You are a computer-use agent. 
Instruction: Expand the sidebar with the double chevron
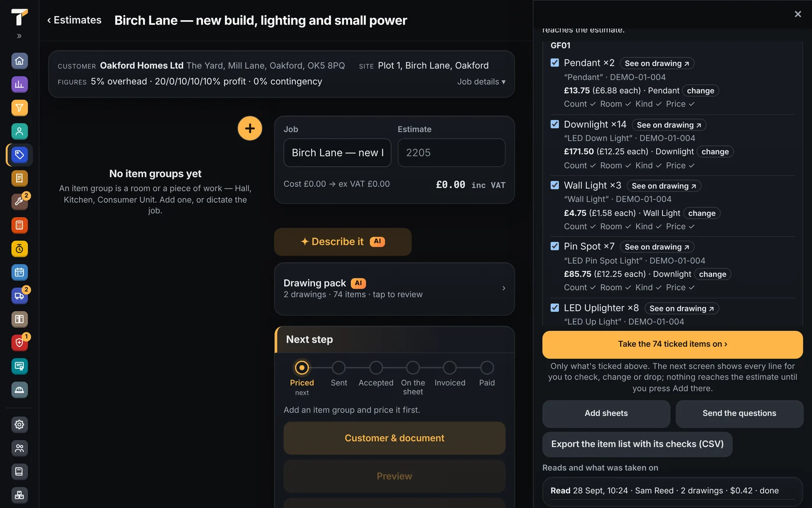coord(19,36)
